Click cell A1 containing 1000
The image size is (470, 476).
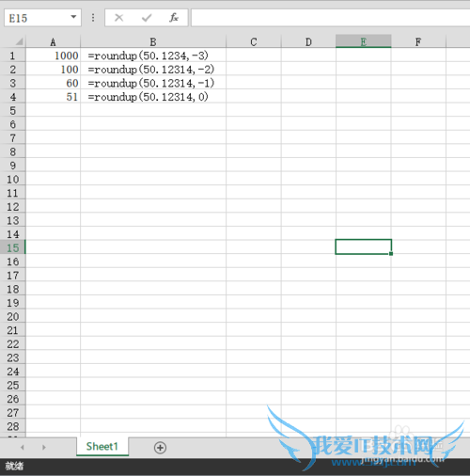pyautogui.click(x=53, y=56)
